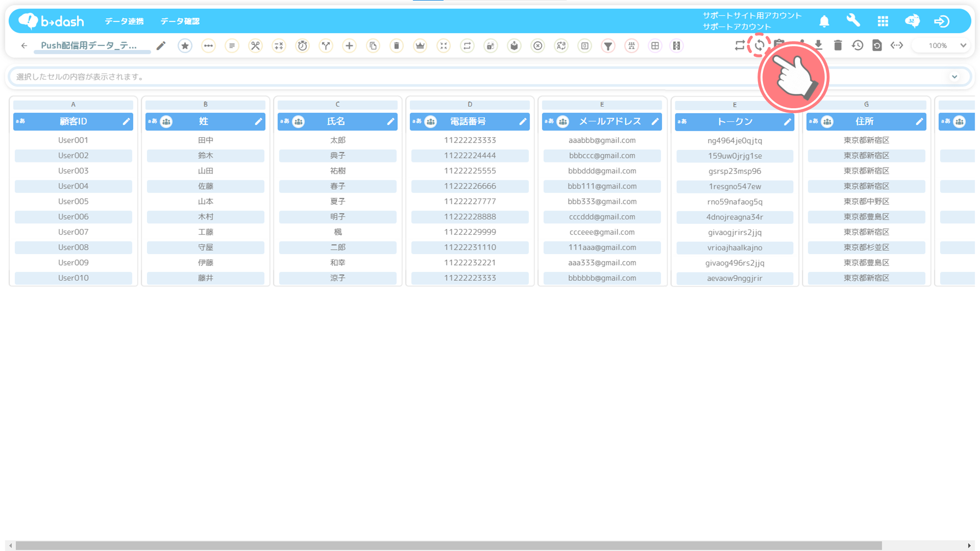Toggle the people icon on 姓 column header
980x551 pixels.
(x=167, y=121)
